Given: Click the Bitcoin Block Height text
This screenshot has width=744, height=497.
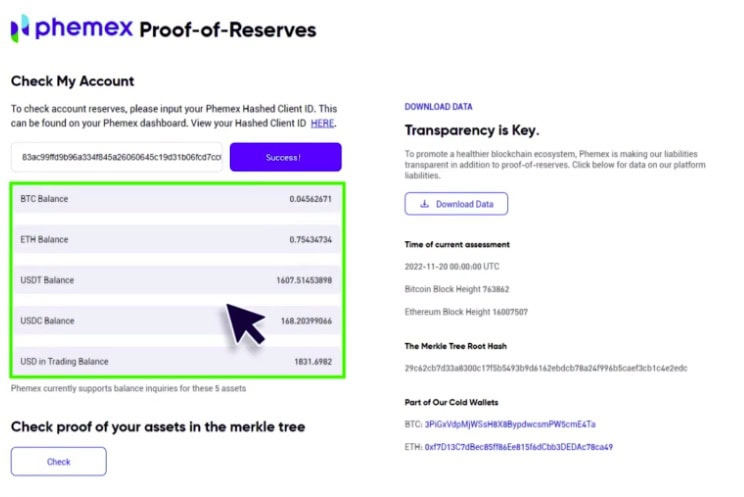Looking at the screenshot, I should (x=457, y=289).
